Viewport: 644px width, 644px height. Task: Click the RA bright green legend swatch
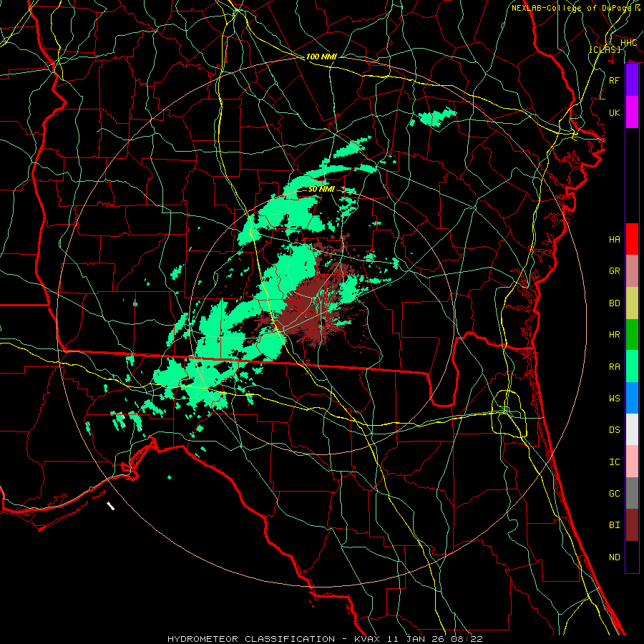[x=632, y=366]
